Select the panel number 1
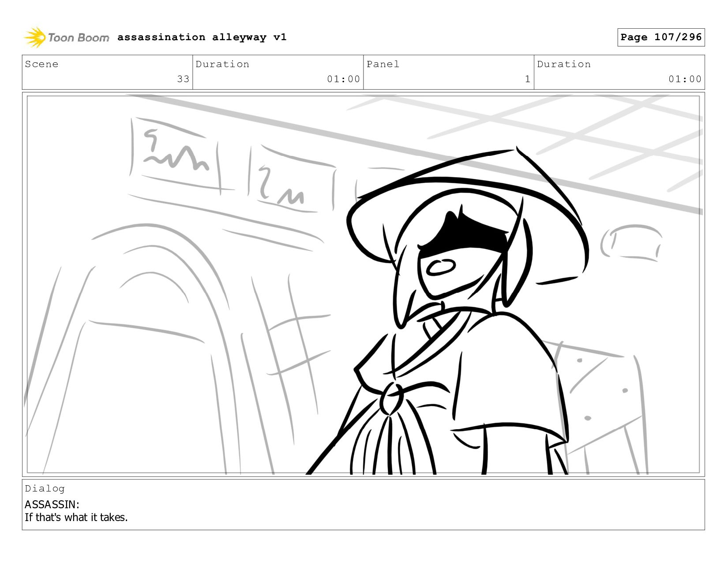The image size is (728, 563). pos(527,79)
